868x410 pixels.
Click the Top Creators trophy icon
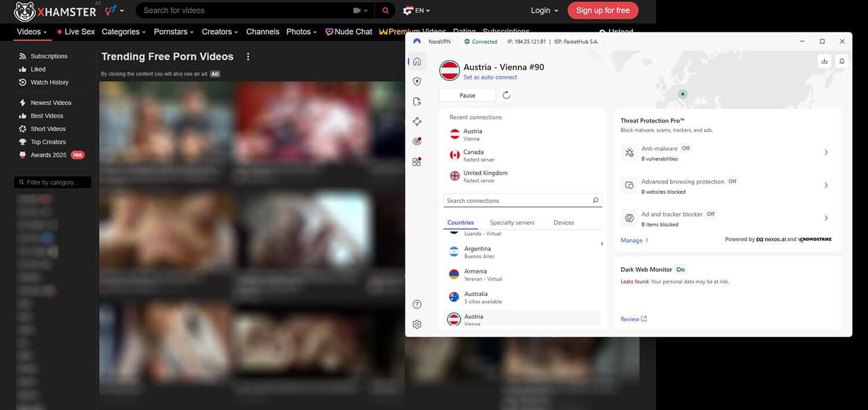click(23, 142)
